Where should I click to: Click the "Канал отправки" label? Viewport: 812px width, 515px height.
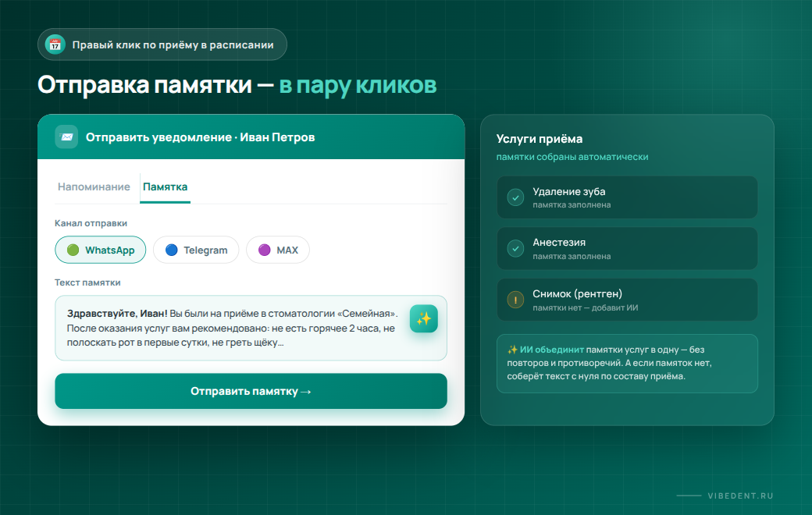pos(91,223)
